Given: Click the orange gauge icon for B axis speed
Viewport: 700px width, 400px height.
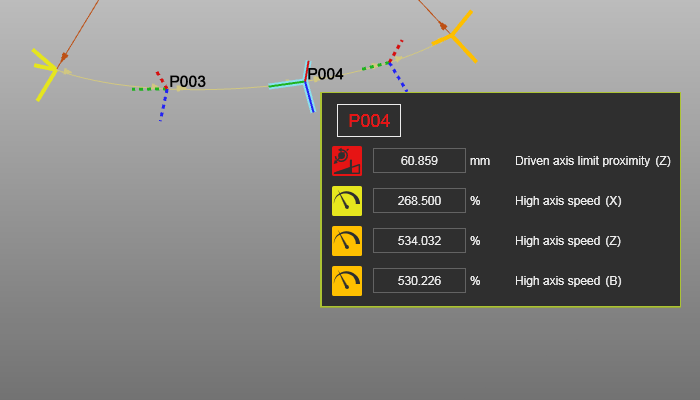Looking at the screenshot, I should 346,280.
